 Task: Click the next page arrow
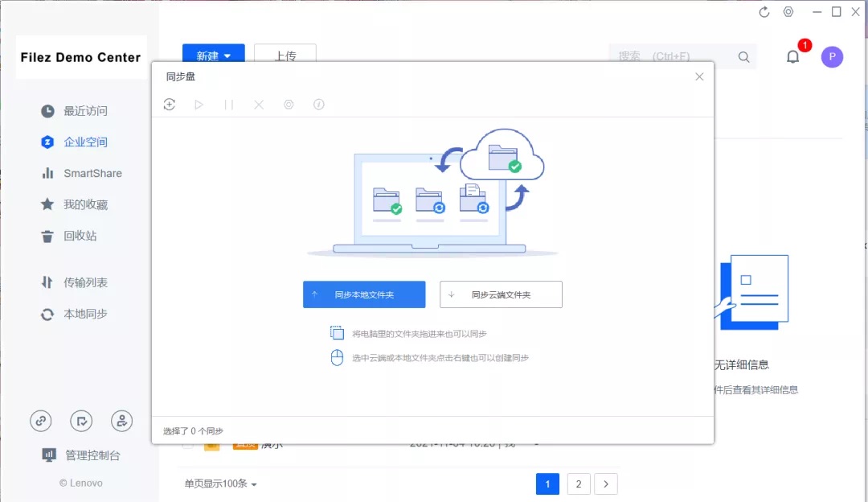tap(606, 483)
